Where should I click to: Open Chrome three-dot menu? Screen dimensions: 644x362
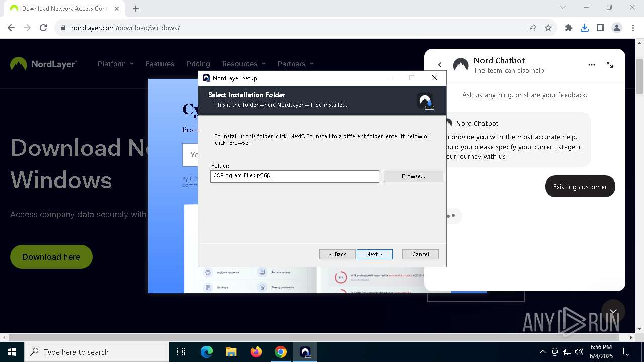[632, 28]
